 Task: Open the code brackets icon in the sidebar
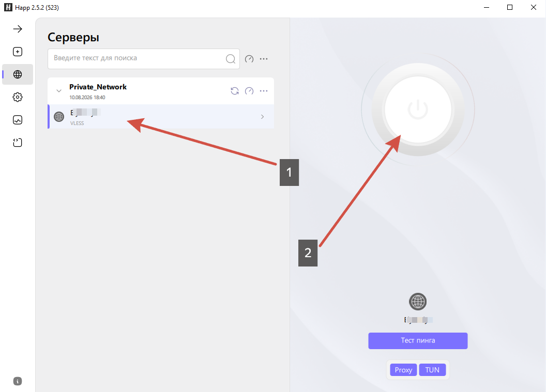[18, 143]
